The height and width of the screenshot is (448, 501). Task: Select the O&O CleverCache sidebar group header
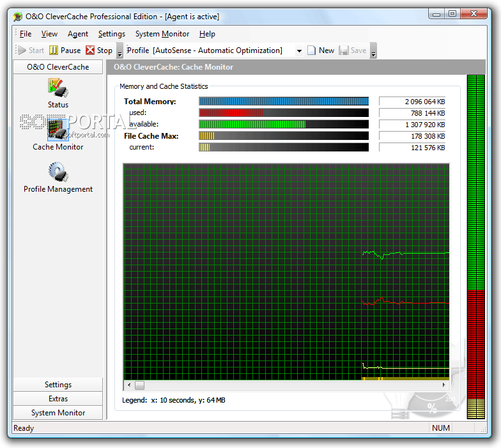(x=58, y=67)
